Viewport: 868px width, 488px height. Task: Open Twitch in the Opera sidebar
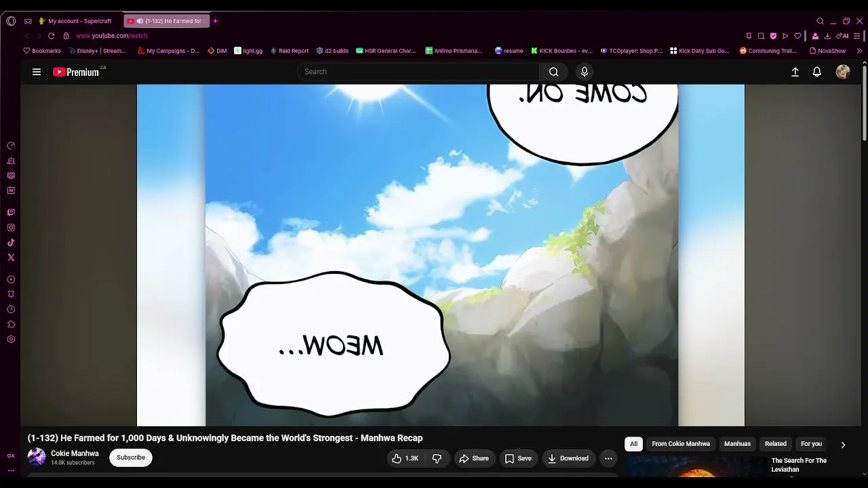pyautogui.click(x=11, y=213)
